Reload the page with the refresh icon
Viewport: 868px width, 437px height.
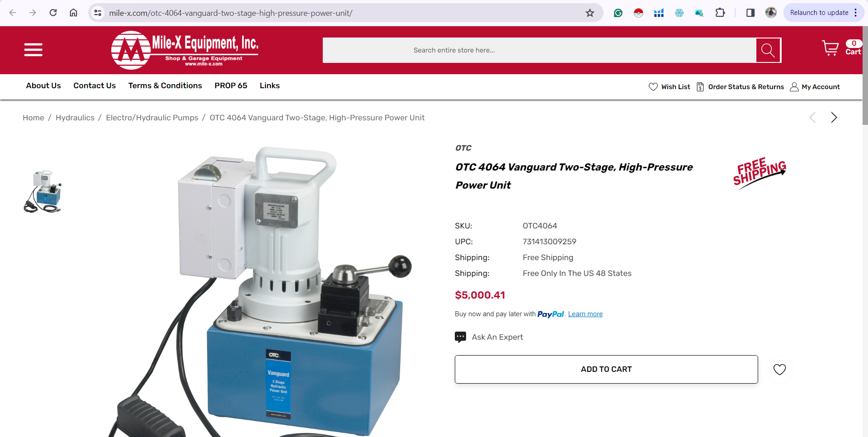point(53,13)
